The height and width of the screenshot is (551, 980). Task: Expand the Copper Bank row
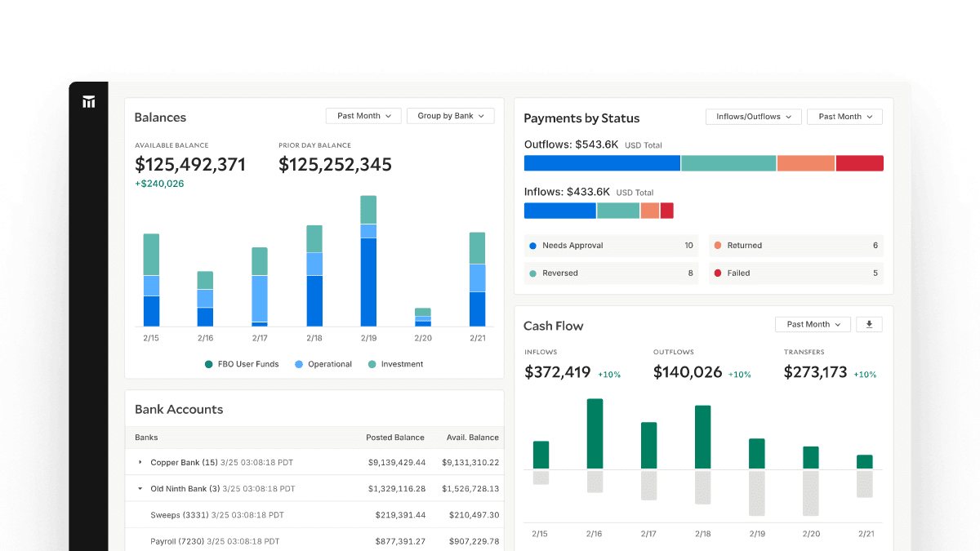140,463
